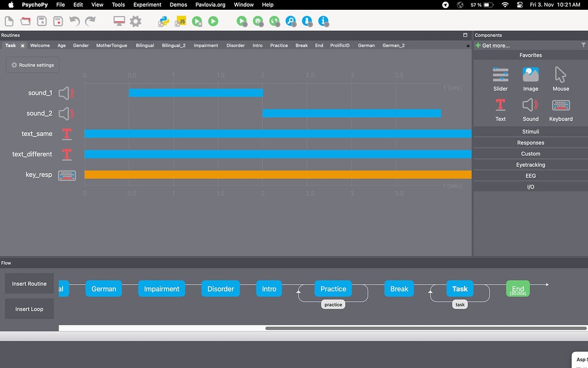Expand the Responses category
The height and width of the screenshot is (368, 588).
tap(530, 142)
